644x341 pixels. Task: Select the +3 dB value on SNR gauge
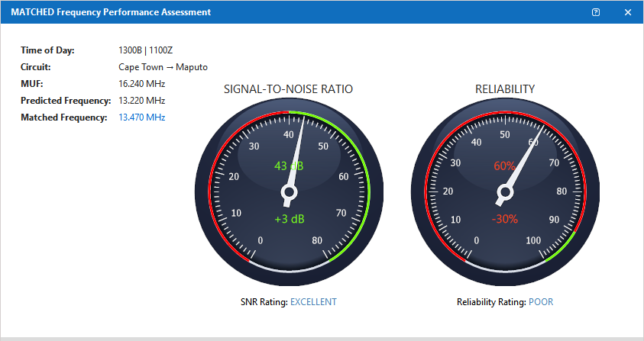click(x=289, y=219)
